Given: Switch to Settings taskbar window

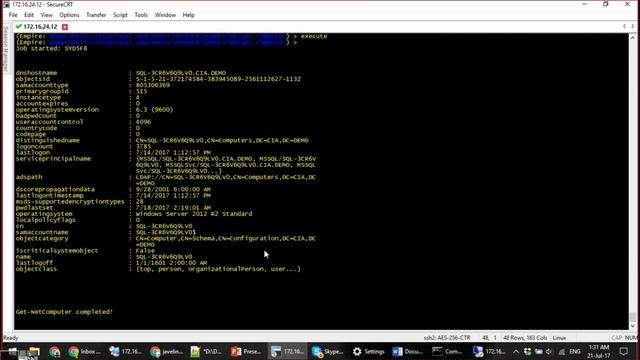Looking at the screenshot, I should point(369,351).
